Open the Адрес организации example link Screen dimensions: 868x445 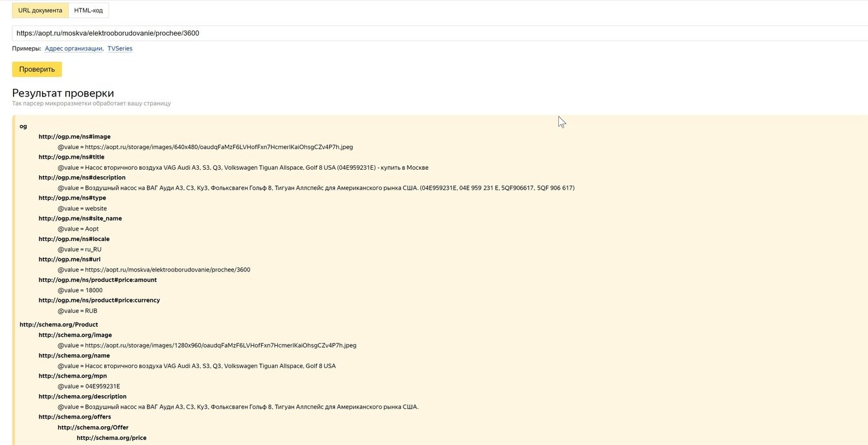(x=74, y=49)
